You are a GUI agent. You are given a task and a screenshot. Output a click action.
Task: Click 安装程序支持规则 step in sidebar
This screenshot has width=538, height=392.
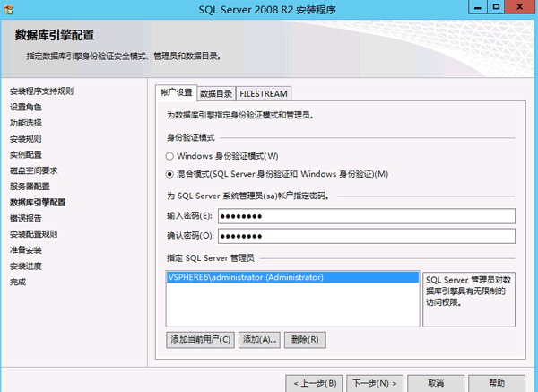41,91
